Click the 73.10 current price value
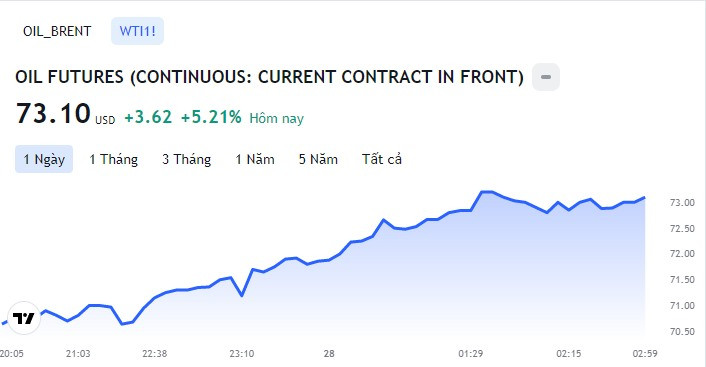The image size is (706, 367). tap(53, 113)
